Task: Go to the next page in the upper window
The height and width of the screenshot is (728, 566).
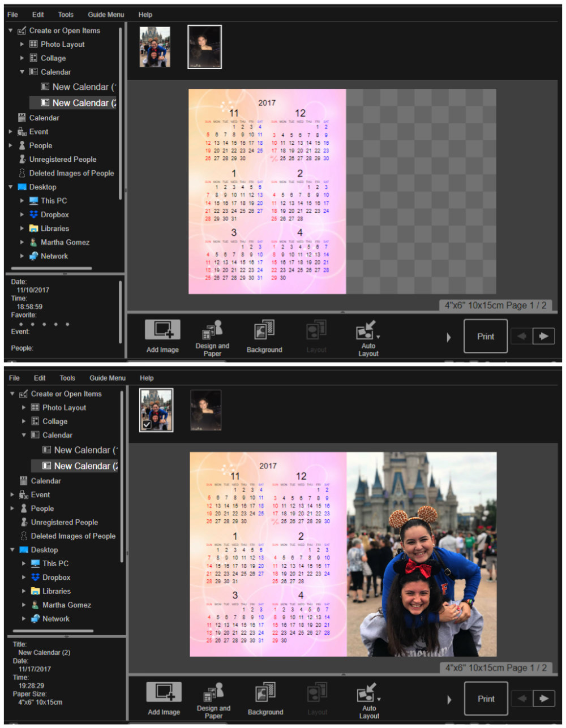Action: click(x=544, y=336)
